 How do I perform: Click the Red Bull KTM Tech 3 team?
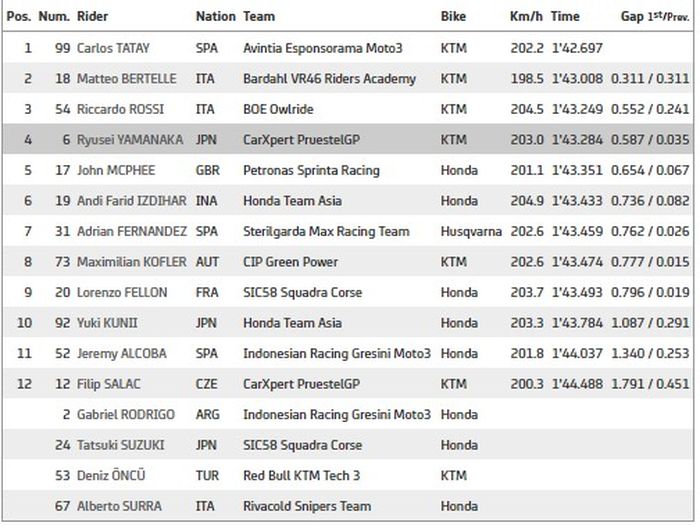[x=304, y=475]
